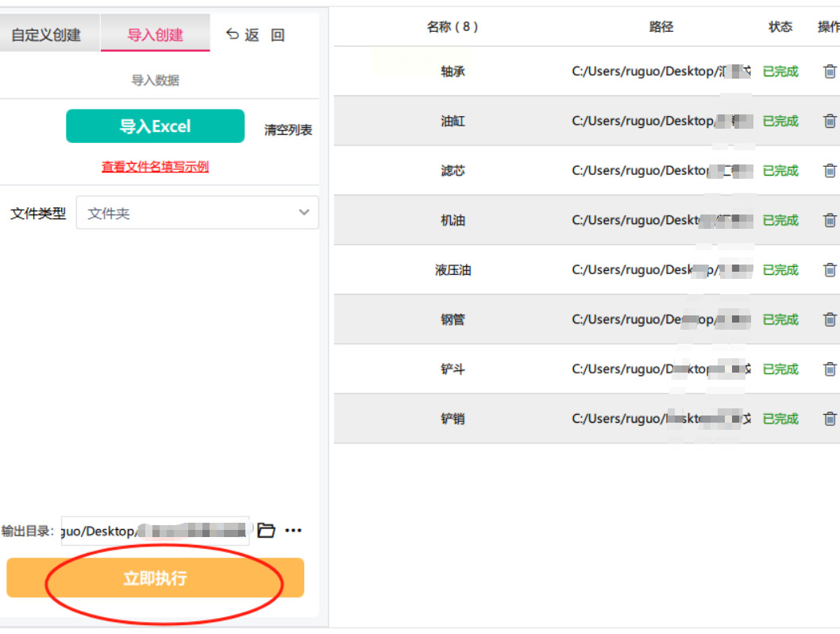Expand the 文件类型 dropdown
The height and width of the screenshot is (634, 840).
click(197, 213)
